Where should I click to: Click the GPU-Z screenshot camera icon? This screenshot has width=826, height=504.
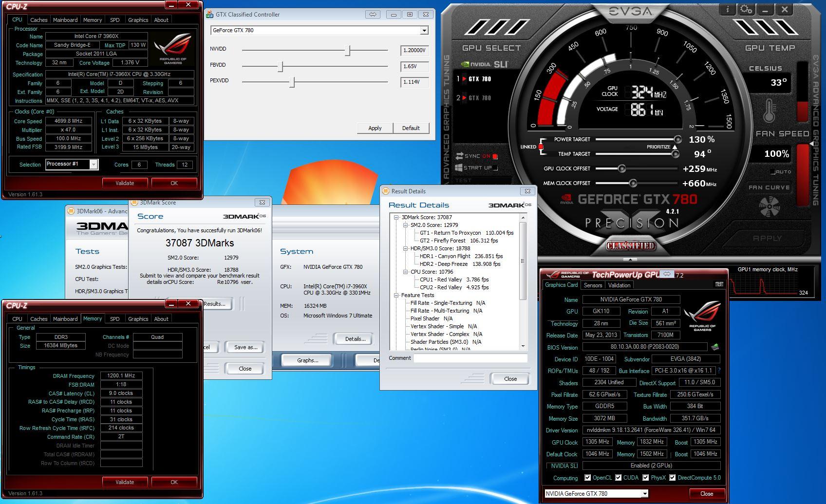719,284
